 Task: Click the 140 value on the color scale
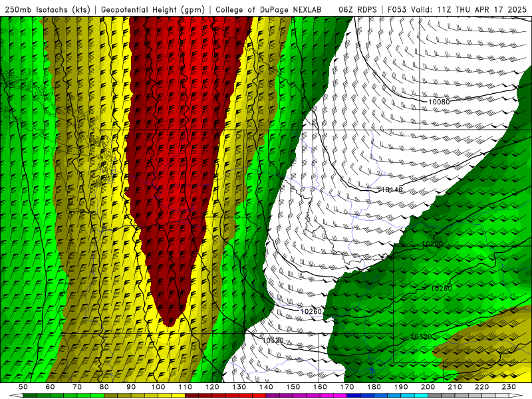266,387
